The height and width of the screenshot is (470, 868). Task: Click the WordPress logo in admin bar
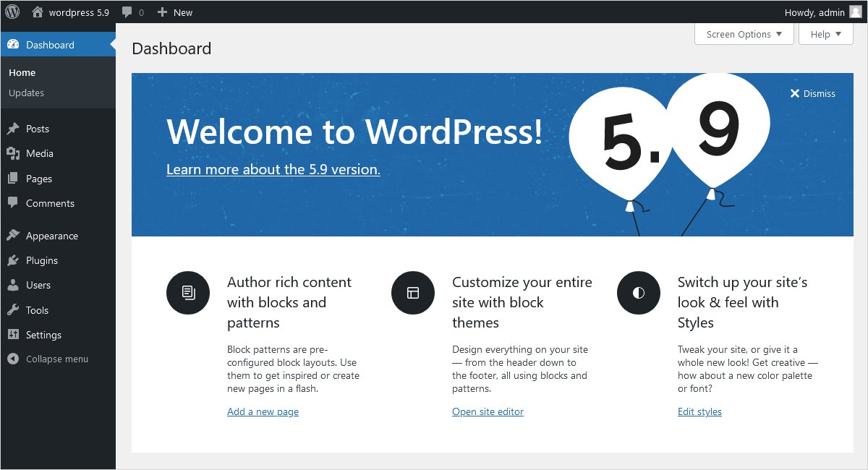coord(13,12)
